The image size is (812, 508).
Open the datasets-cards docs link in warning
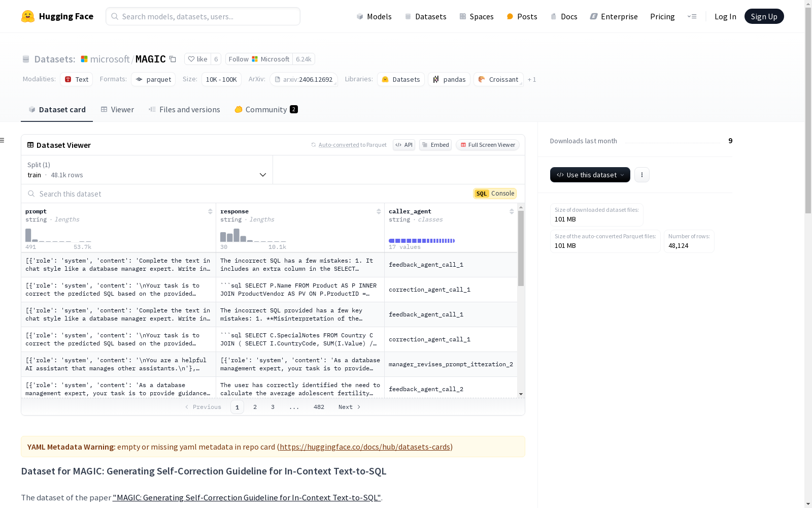coord(365,447)
